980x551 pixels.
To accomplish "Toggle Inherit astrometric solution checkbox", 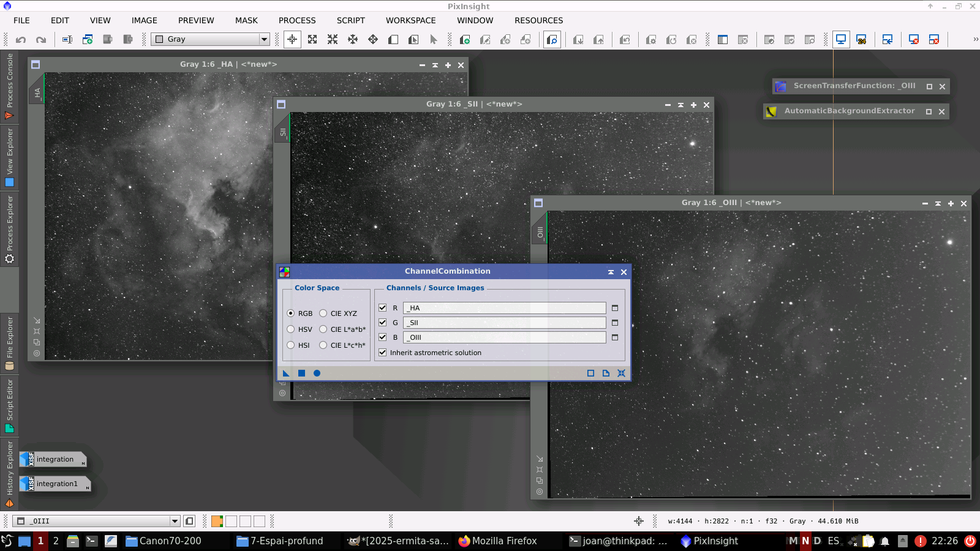I will (383, 353).
